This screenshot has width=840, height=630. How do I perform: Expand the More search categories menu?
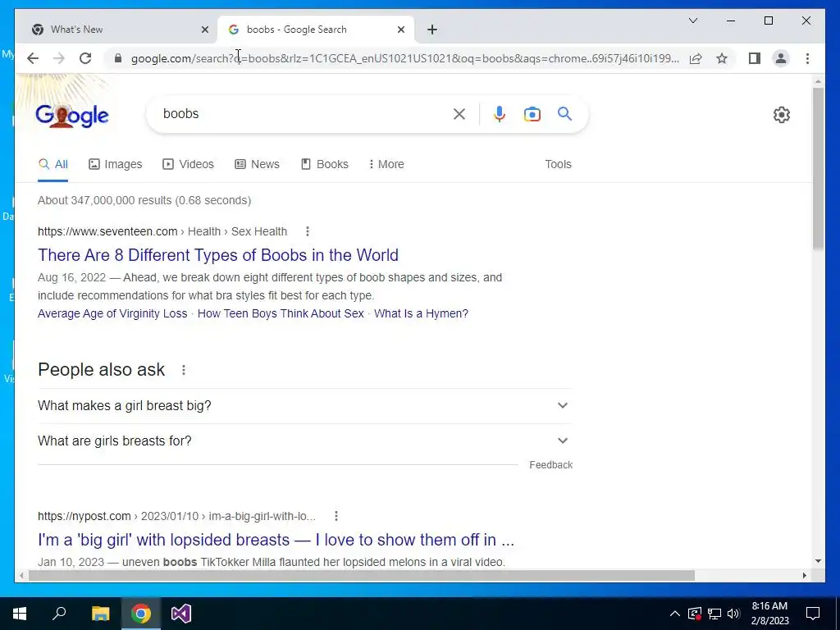tap(386, 164)
